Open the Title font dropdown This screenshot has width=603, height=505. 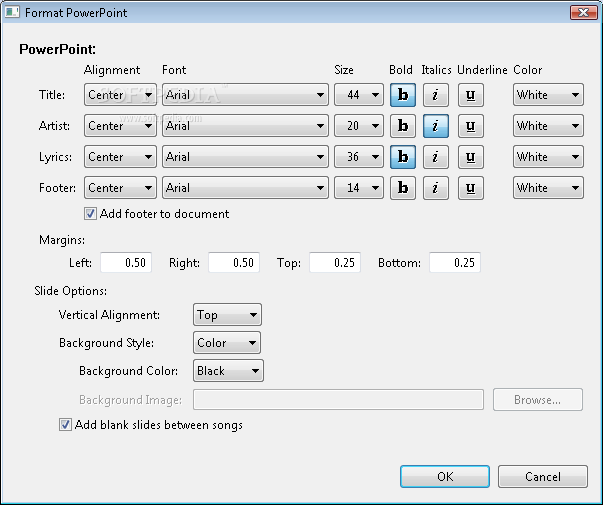[x=245, y=95]
